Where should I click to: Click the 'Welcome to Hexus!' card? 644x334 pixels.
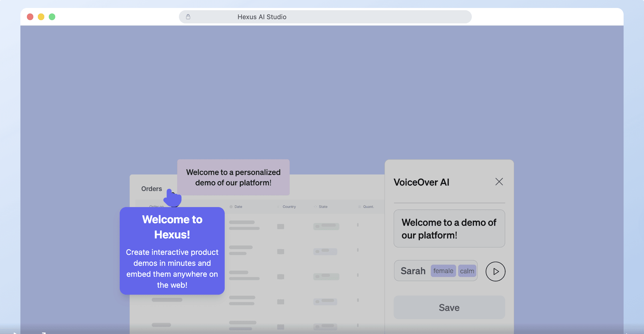[x=172, y=251]
